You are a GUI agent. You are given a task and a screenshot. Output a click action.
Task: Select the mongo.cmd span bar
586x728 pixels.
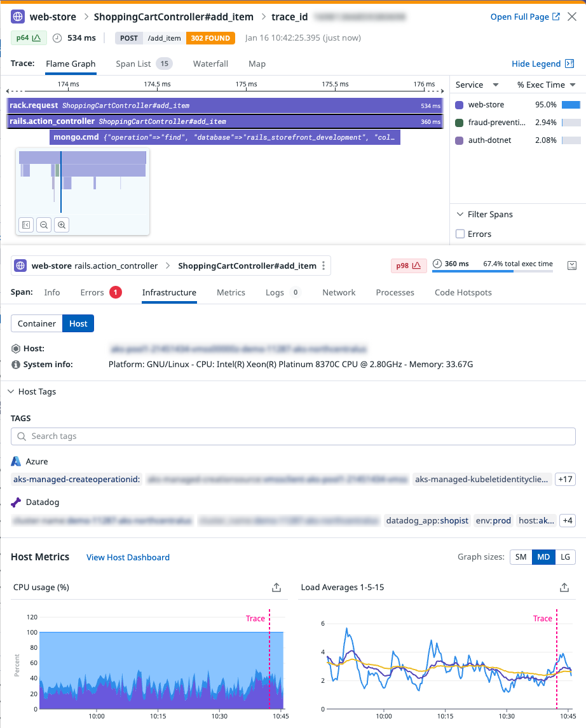coord(225,137)
